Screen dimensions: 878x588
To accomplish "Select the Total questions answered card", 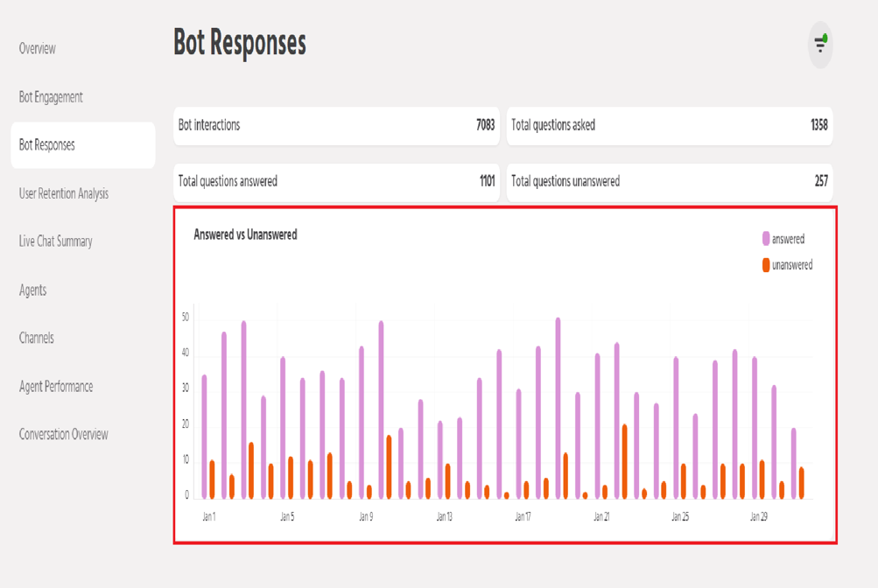I will 336,181.
